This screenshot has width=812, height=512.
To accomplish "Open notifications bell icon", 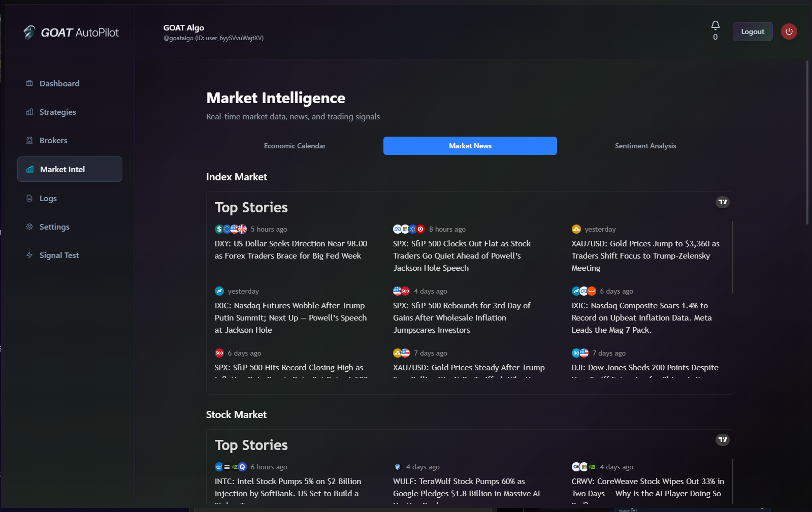I will pos(715,25).
